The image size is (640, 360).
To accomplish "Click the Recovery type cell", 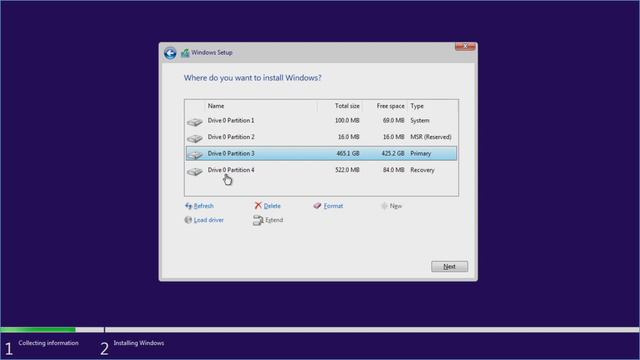I will pos(422,170).
